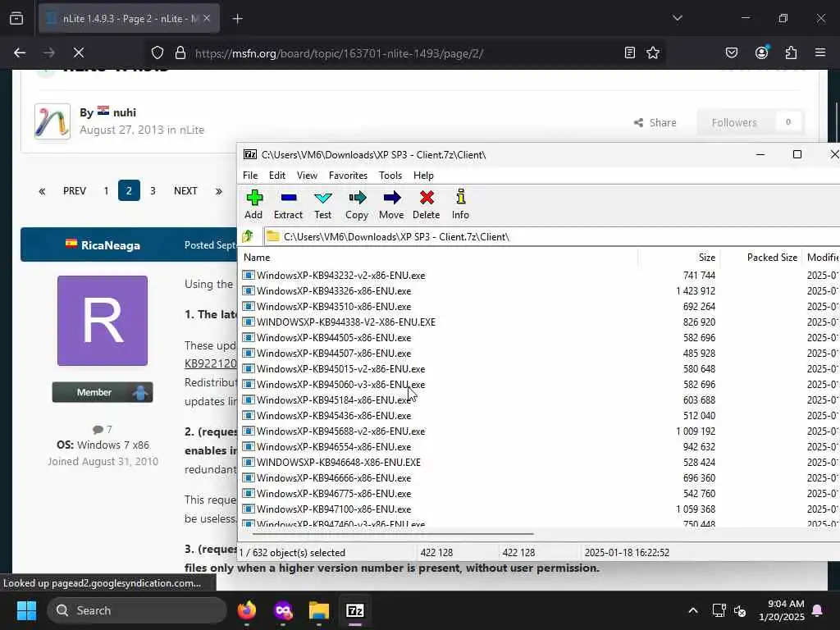840x630 pixels.
Task: Close the nLite browser tab
Action: click(207, 18)
